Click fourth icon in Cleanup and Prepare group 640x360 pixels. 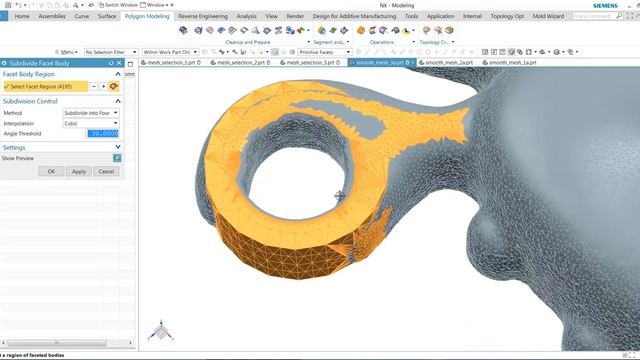coord(233,30)
